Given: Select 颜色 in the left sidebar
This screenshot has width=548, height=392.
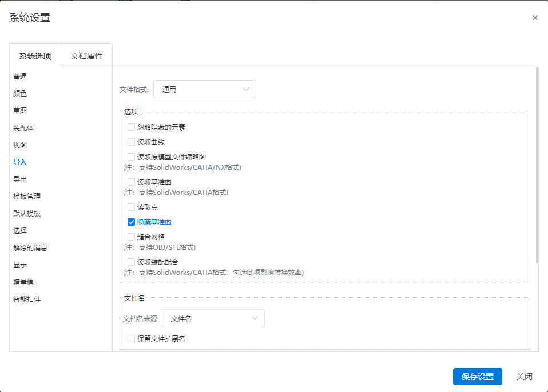Looking at the screenshot, I should coord(20,94).
